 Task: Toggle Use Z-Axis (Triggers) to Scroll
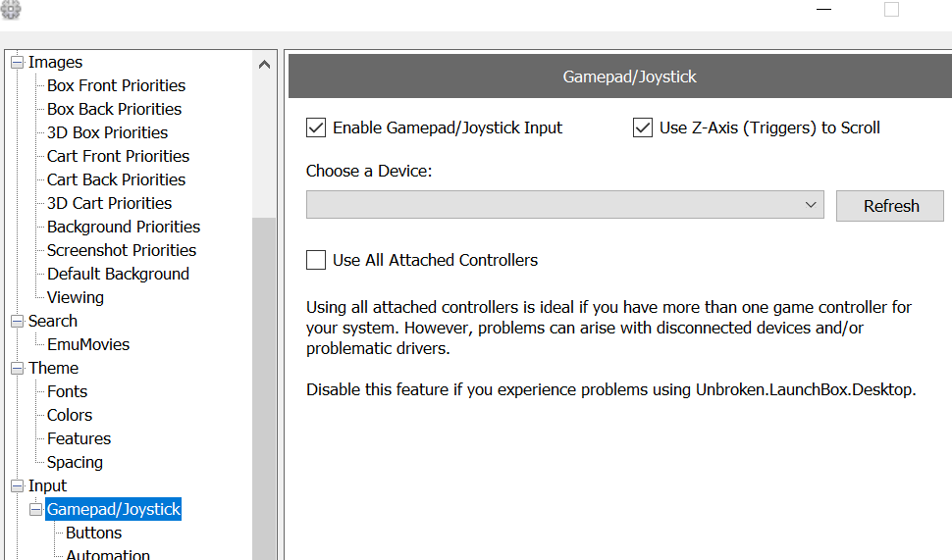point(643,128)
